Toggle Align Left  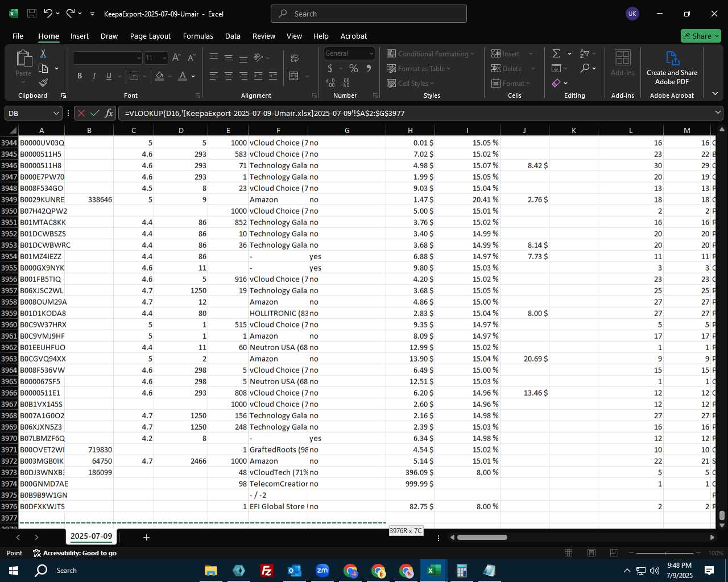click(214, 76)
